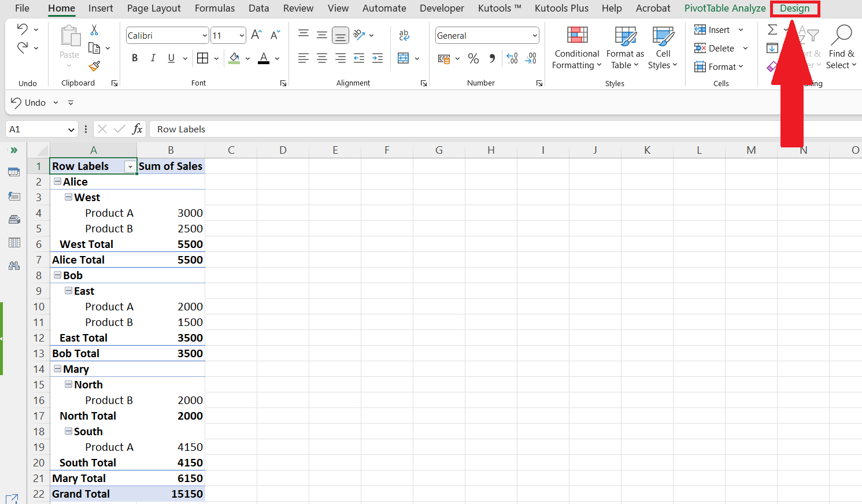
Task: Toggle bold formatting
Action: point(134,58)
